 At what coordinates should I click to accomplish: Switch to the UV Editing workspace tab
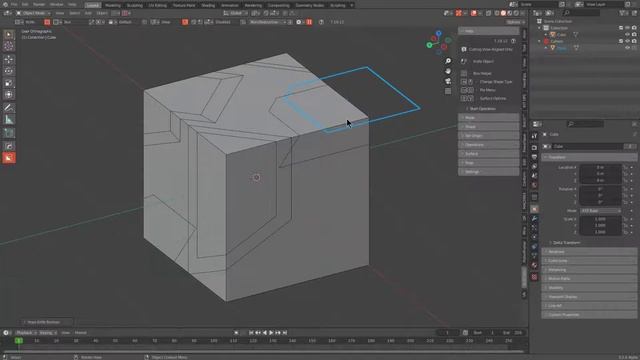(158, 5)
